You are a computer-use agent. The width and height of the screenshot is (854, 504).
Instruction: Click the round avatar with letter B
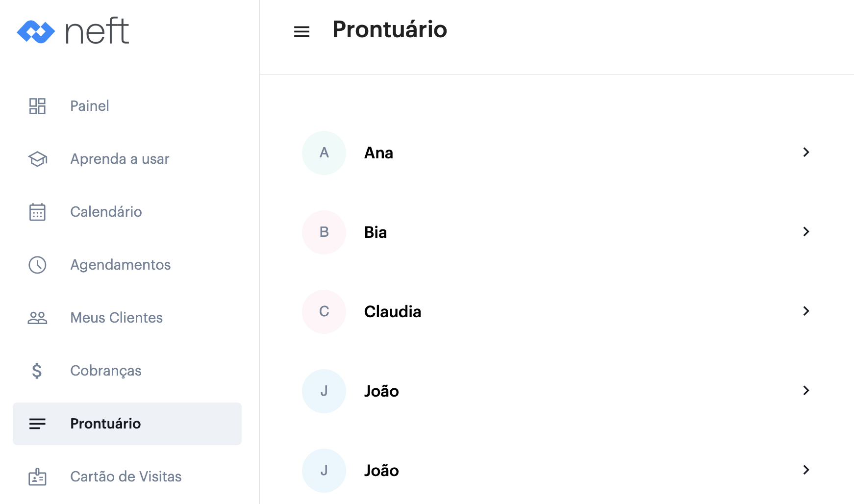click(324, 232)
